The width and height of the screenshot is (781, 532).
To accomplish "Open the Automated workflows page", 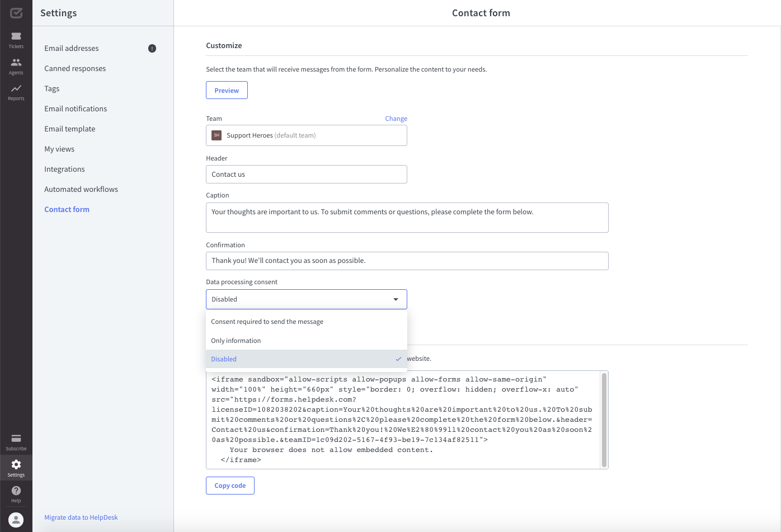I will (x=81, y=189).
